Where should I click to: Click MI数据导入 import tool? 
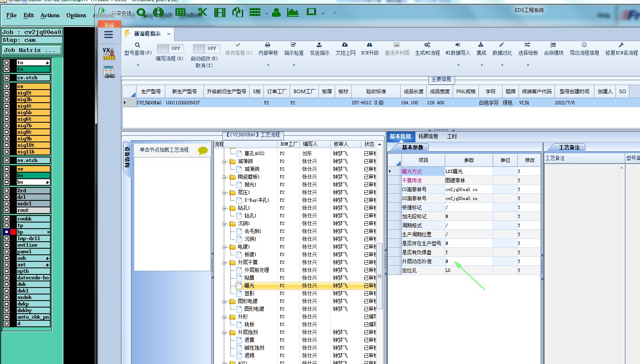pyautogui.click(x=458, y=49)
